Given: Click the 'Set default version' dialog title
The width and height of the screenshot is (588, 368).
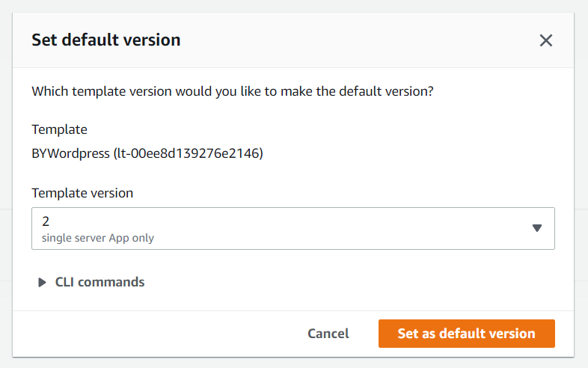Looking at the screenshot, I should pyautogui.click(x=106, y=40).
